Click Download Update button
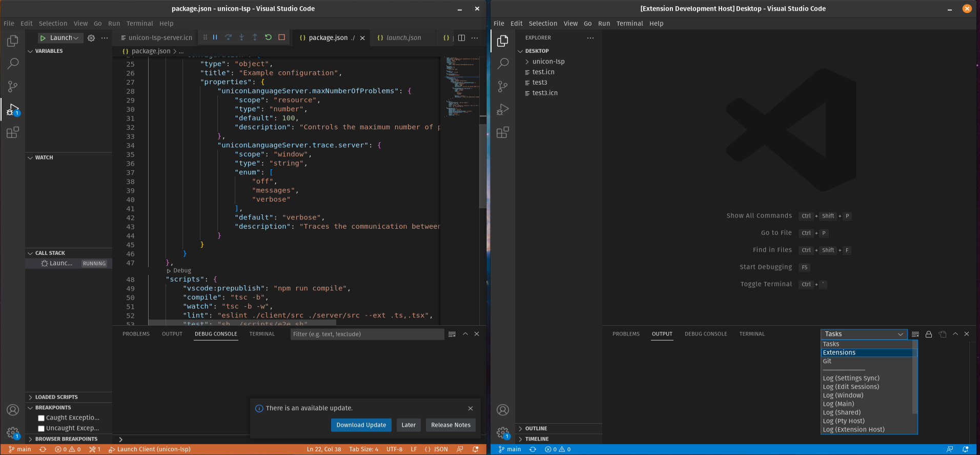The width and height of the screenshot is (980, 455). [x=361, y=425]
